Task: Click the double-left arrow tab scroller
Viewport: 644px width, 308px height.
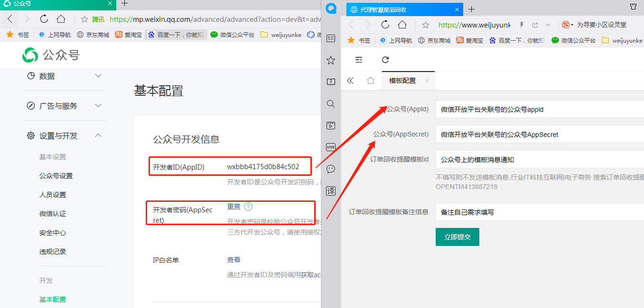Action: click(x=350, y=81)
